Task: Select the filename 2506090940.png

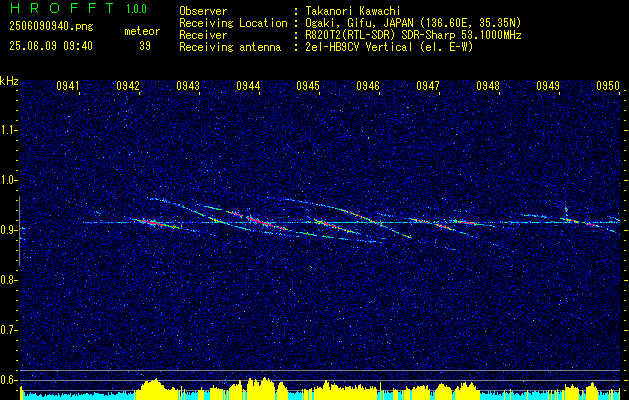Action: 51,27
